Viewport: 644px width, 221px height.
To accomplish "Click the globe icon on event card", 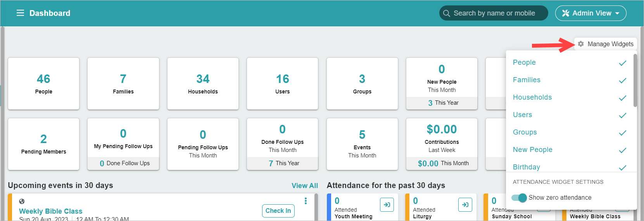I will [22, 201].
